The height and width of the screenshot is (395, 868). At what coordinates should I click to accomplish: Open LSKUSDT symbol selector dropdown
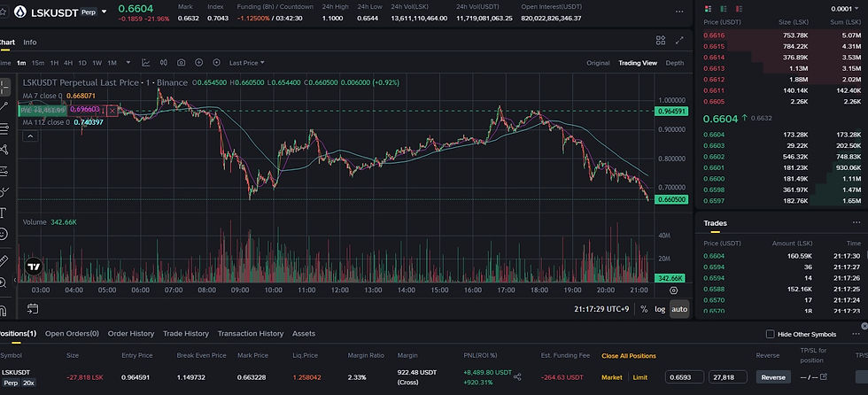click(104, 12)
